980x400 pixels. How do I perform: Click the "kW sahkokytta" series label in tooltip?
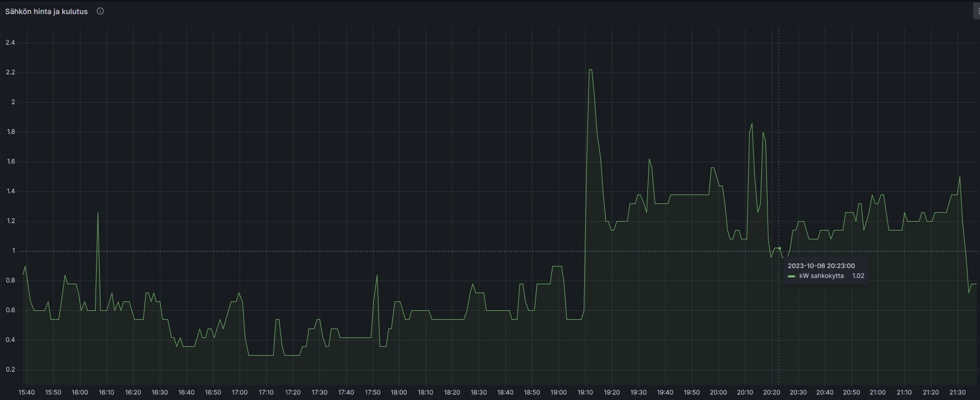[x=821, y=276]
